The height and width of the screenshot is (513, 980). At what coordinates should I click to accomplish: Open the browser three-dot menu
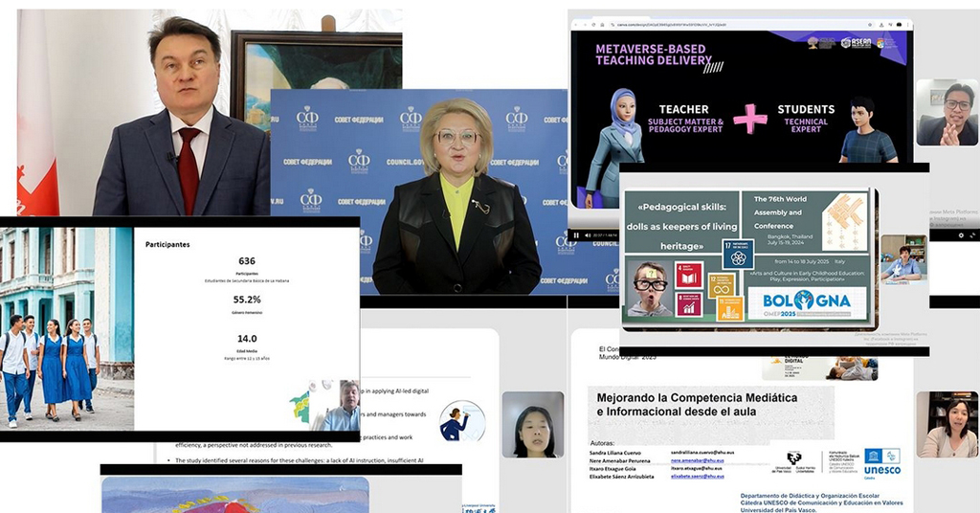pyautogui.click(x=907, y=24)
